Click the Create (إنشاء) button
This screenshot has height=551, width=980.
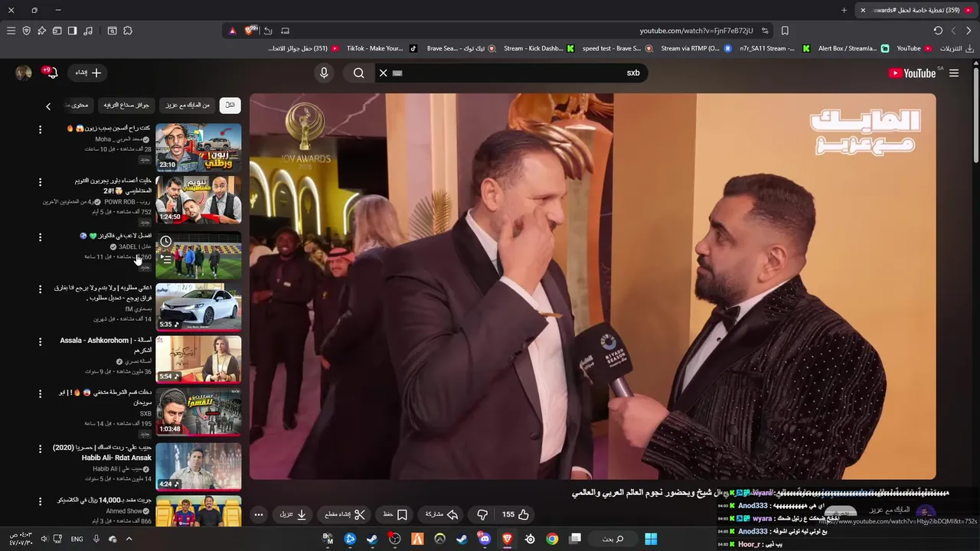pos(88,73)
